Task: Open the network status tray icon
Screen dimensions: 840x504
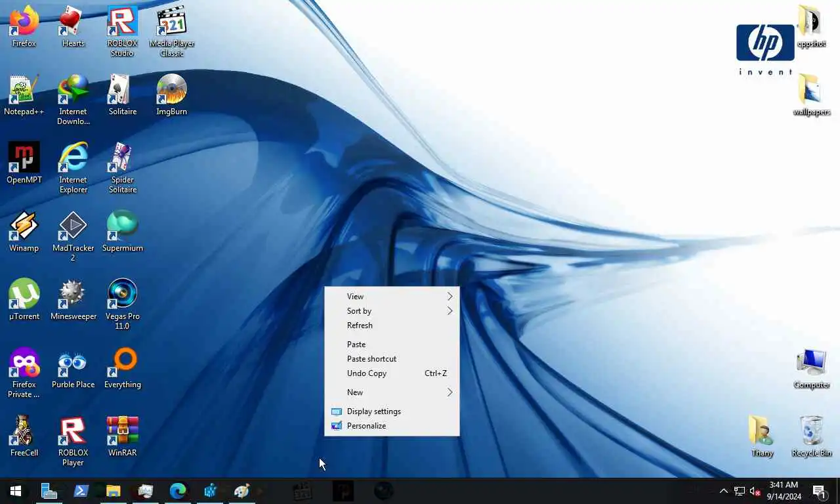Action: tap(740, 491)
